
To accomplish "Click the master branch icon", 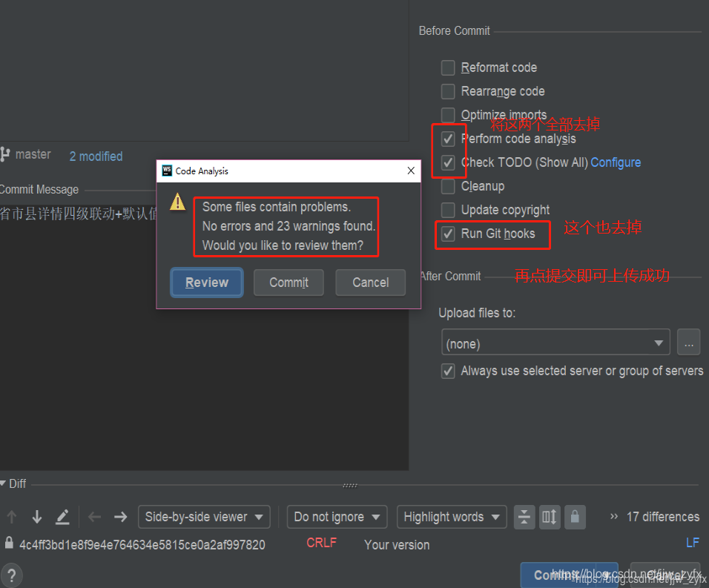I will (x=5, y=154).
